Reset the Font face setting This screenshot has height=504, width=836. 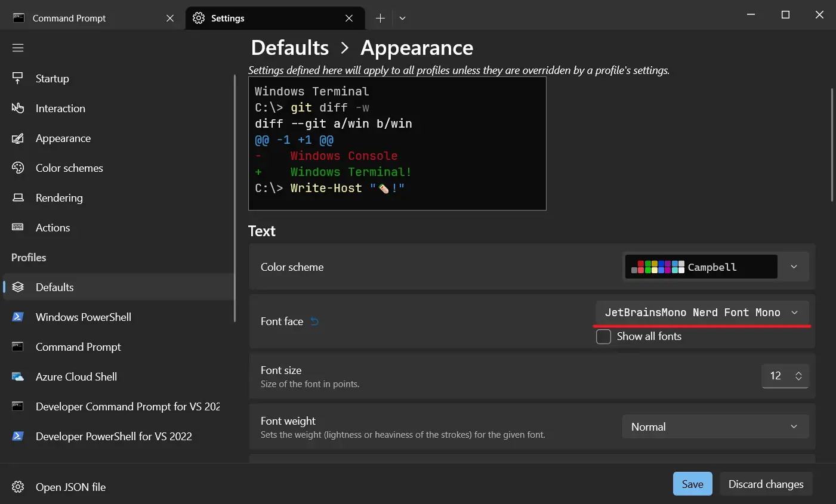click(314, 321)
